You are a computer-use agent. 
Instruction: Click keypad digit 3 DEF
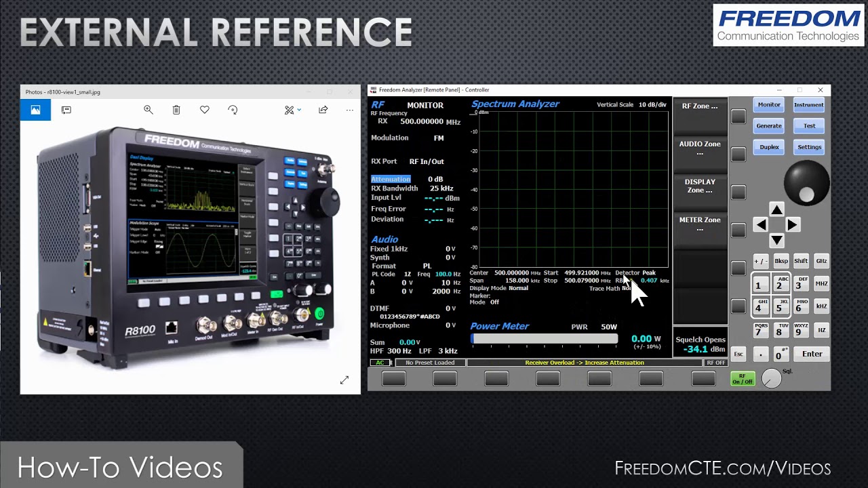pos(800,285)
